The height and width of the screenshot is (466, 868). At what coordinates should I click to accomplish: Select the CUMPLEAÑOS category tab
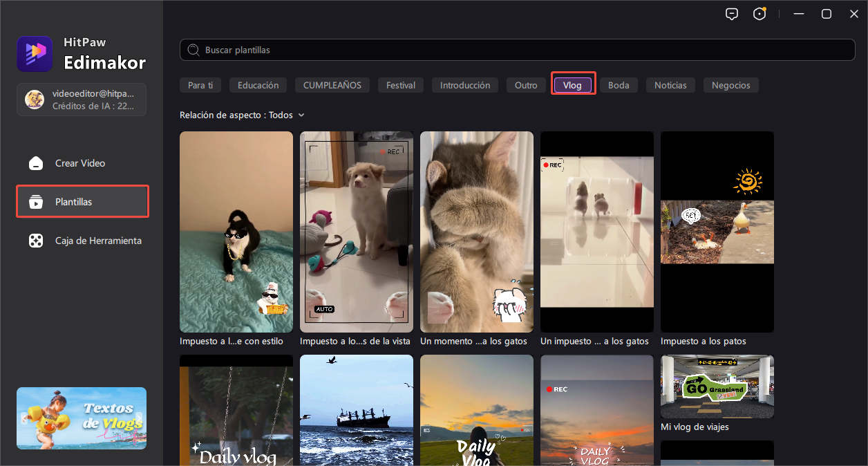332,85
